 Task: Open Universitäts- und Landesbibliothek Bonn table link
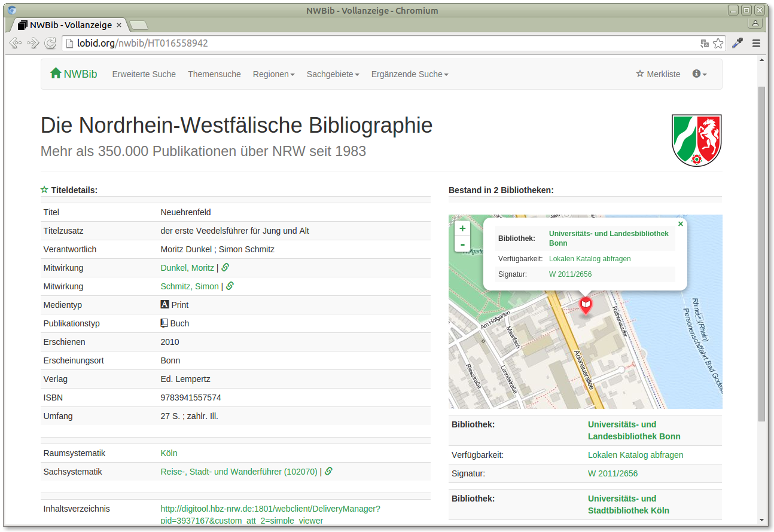pos(634,430)
